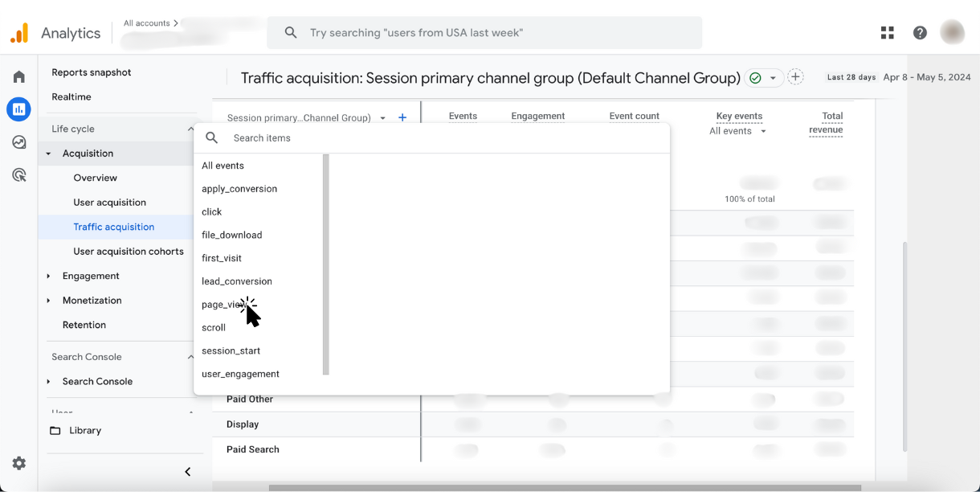The height and width of the screenshot is (504, 980).
Task: Open the Admin settings gear icon
Action: pyautogui.click(x=18, y=463)
